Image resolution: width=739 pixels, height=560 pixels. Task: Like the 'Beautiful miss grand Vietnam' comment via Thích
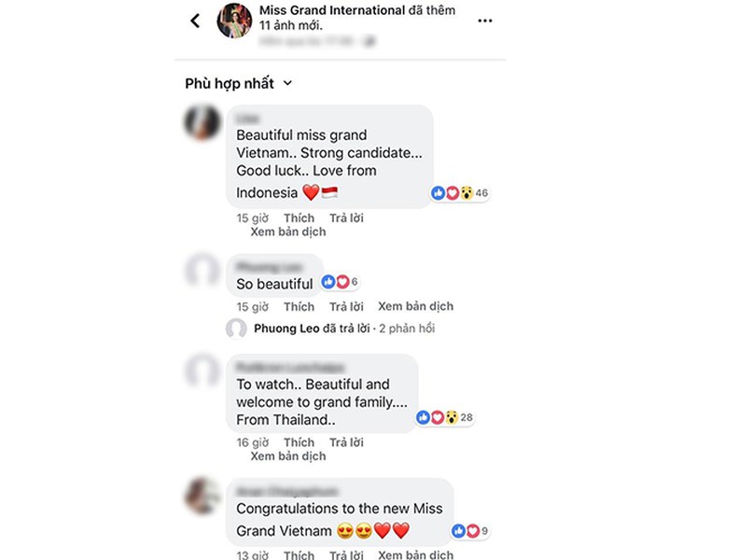(299, 217)
